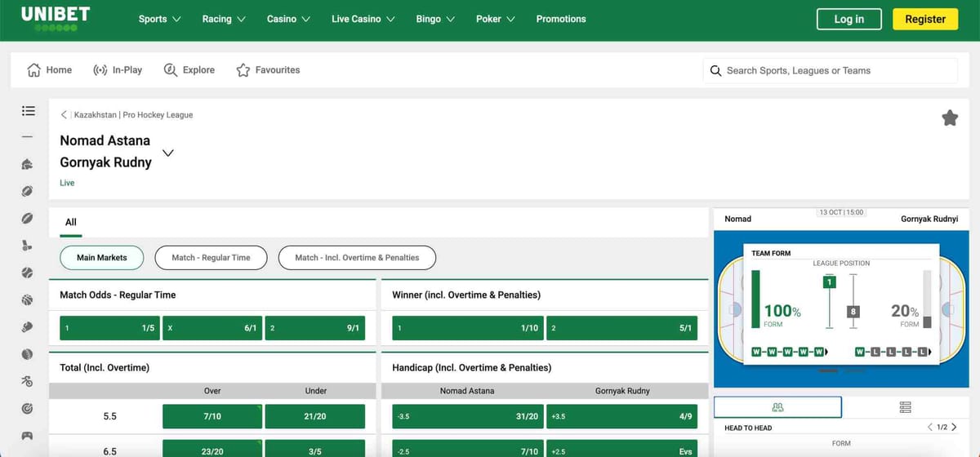Open the Explore compass link

click(189, 70)
